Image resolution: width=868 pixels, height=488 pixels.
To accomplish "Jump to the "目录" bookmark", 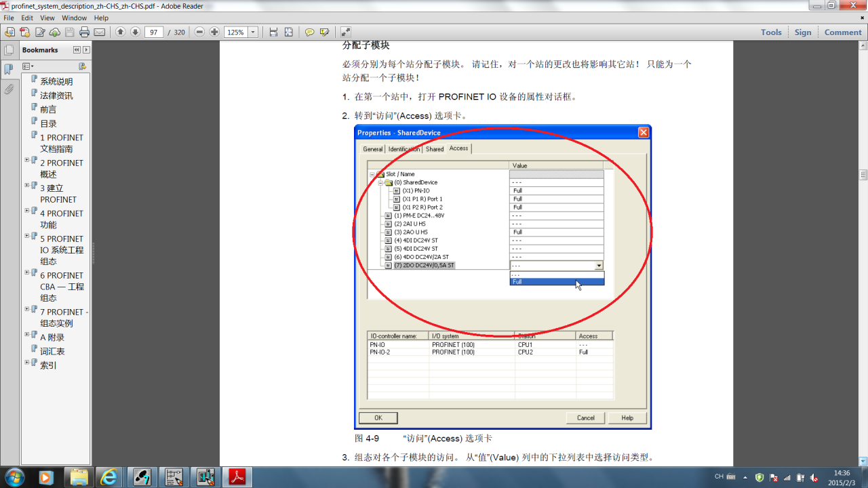I will 48,123.
